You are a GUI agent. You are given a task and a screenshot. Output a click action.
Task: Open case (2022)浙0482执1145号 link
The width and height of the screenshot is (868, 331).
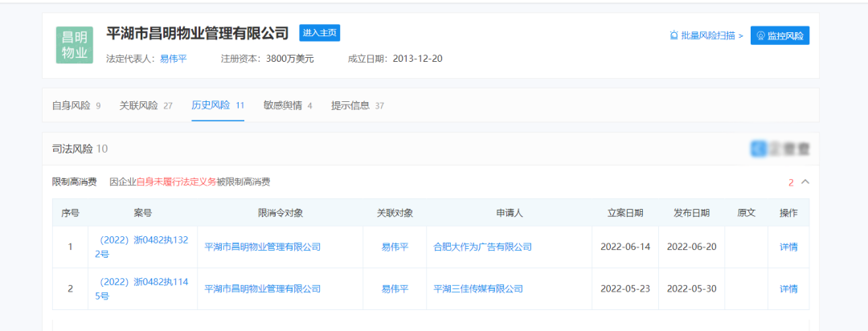pos(142,289)
